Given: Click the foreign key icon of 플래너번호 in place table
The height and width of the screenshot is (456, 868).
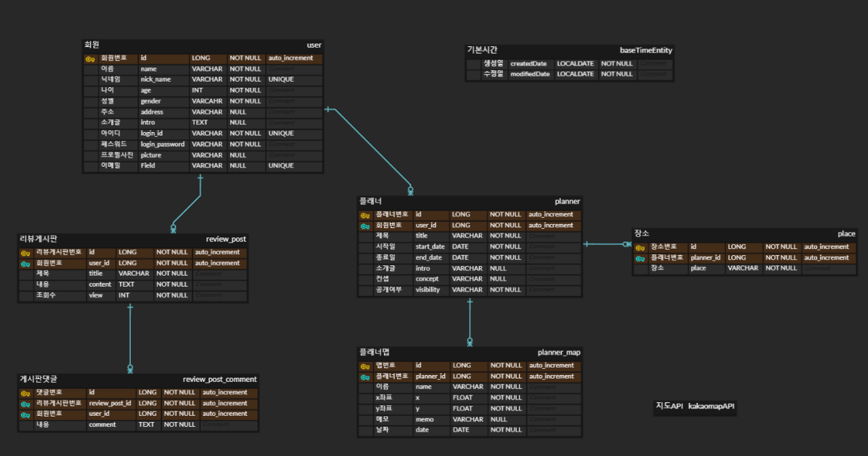Looking at the screenshot, I should [640, 258].
